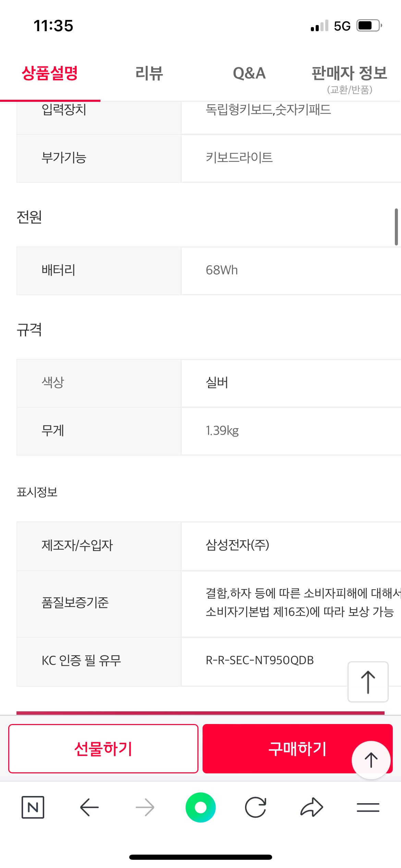Open the Q&A tab
The image size is (401, 868).
click(x=249, y=73)
